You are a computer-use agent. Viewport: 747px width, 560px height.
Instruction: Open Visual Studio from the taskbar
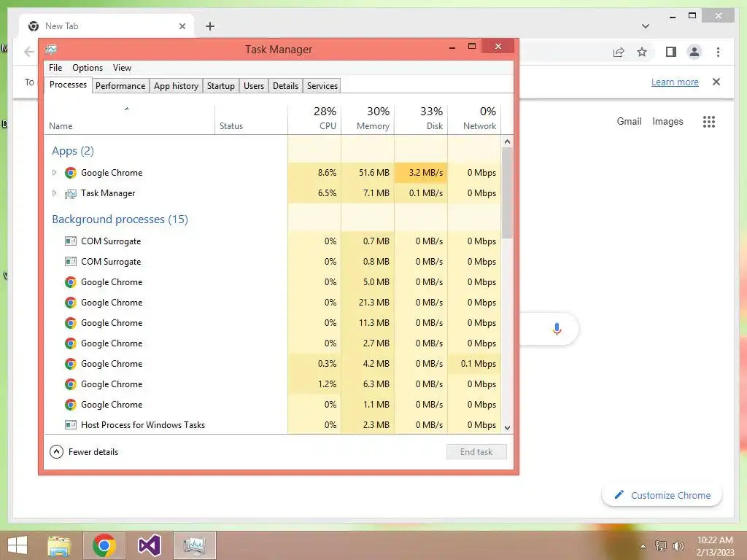[x=149, y=545]
